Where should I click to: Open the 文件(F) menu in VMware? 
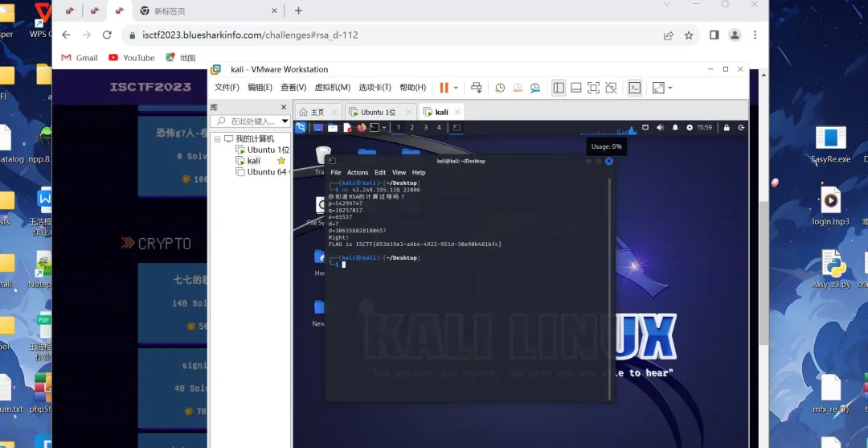click(227, 88)
